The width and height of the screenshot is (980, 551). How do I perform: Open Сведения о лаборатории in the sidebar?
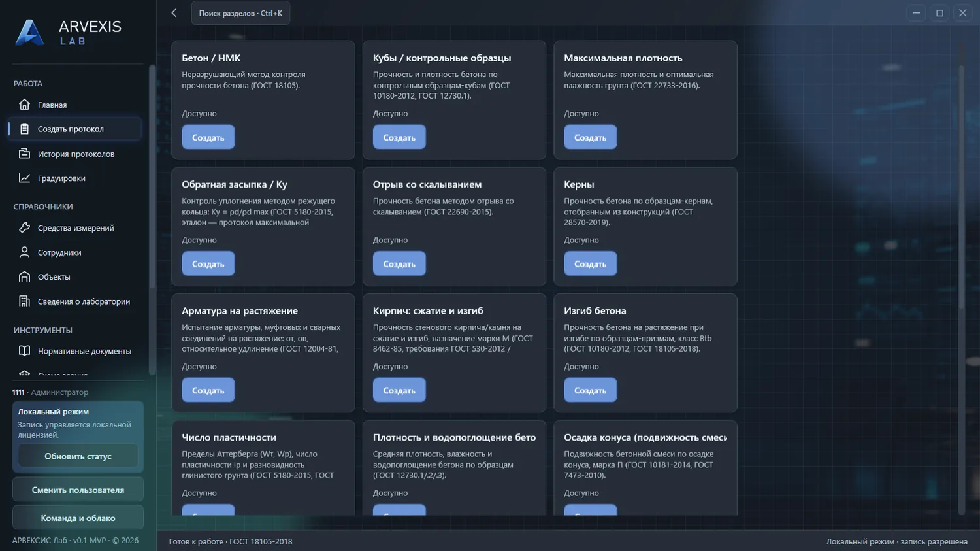coord(75,301)
